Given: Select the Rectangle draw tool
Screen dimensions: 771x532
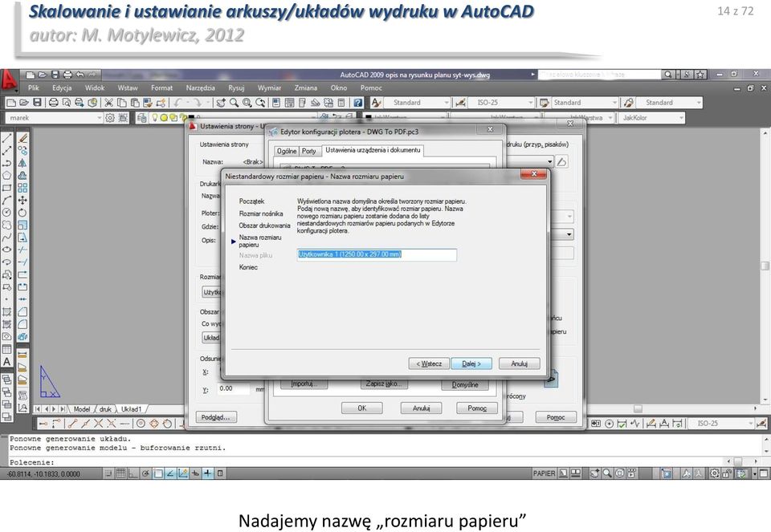Looking at the screenshot, I should click(7, 188).
